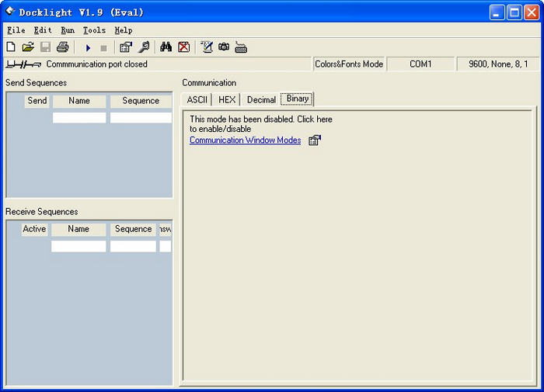Viewport: 544px width, 392px height.
Task: Click the Save project floppy icon
Action: coord(45,47)
